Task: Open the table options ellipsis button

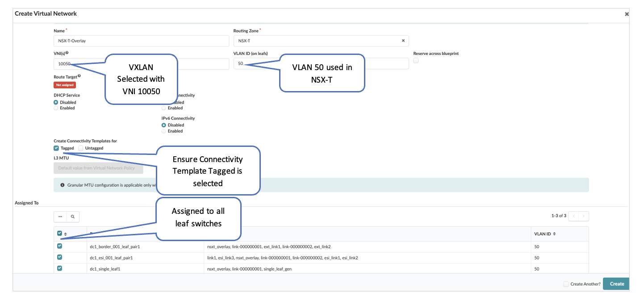Action: (x=60, y=217)
